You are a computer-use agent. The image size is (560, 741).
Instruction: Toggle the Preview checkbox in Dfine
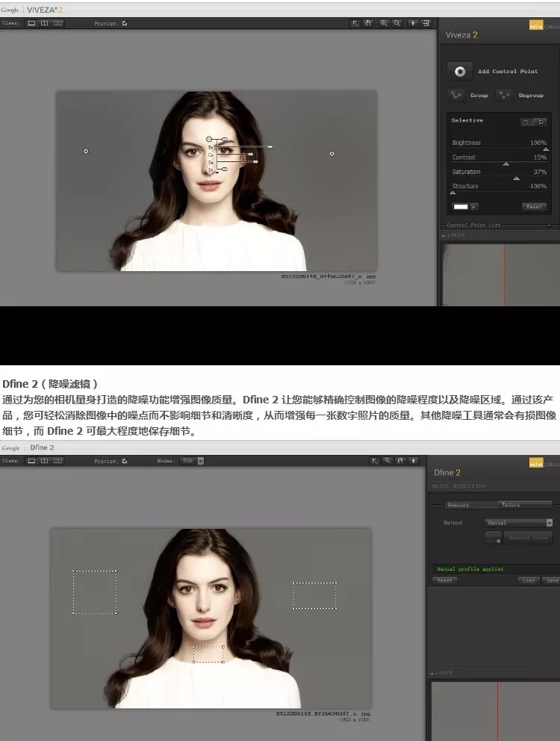click(x=124, y=461)
